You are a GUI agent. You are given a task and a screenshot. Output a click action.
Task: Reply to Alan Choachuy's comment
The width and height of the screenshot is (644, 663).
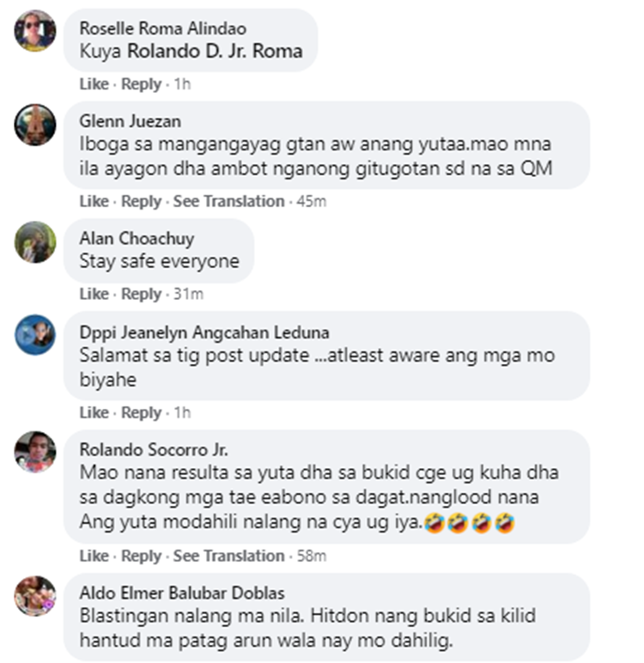[141, 294]
